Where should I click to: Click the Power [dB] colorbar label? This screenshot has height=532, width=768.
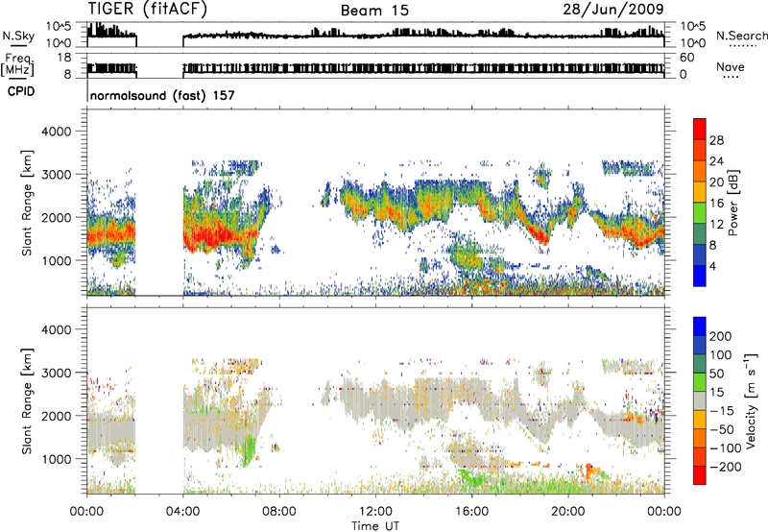click(x=733, y=203)
